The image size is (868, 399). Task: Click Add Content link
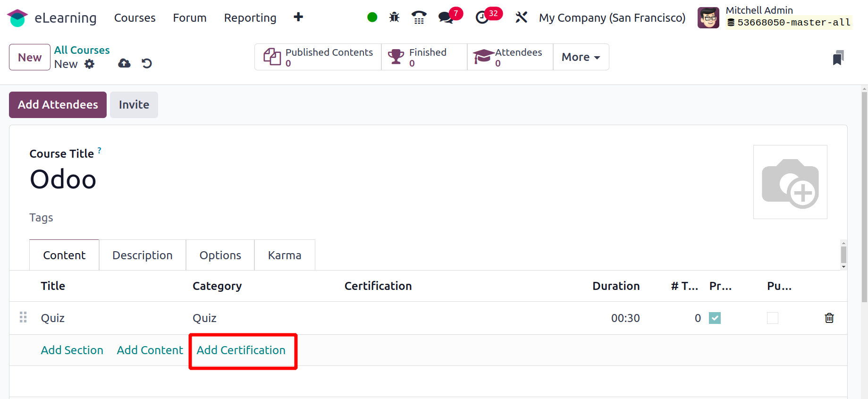[x=150, y=350]
